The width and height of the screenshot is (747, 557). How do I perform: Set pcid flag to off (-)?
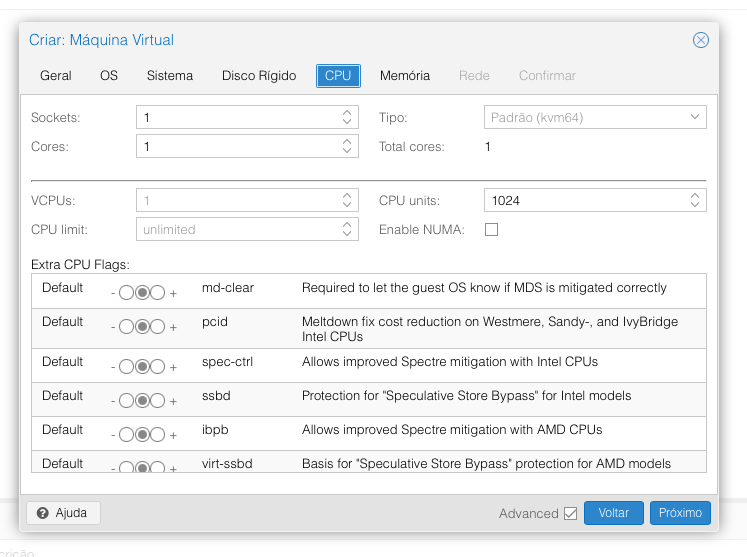pyautogui.click(x=126, y=327)
